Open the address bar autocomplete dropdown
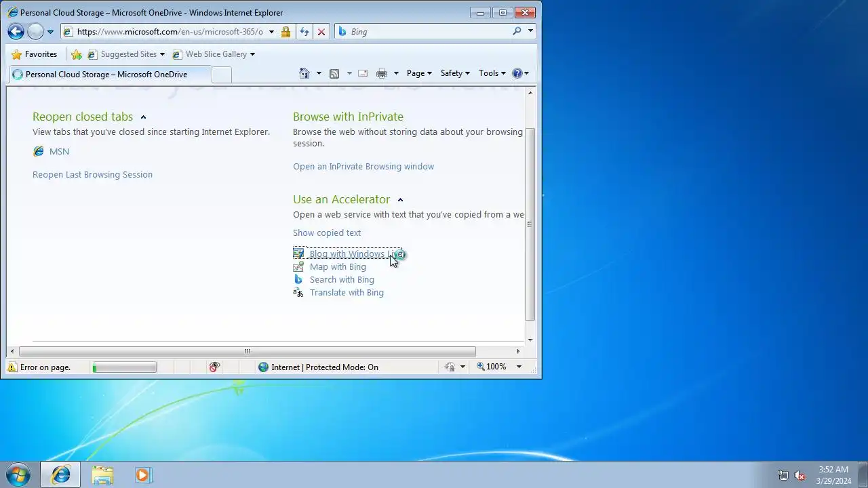Viewport: 868px width, 488px height. point(271,32)
